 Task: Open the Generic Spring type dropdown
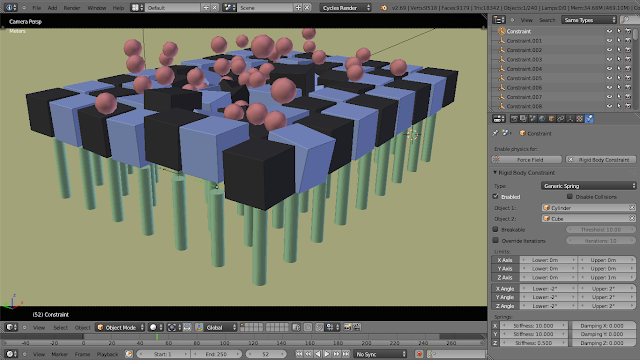[x=589, y=186]
